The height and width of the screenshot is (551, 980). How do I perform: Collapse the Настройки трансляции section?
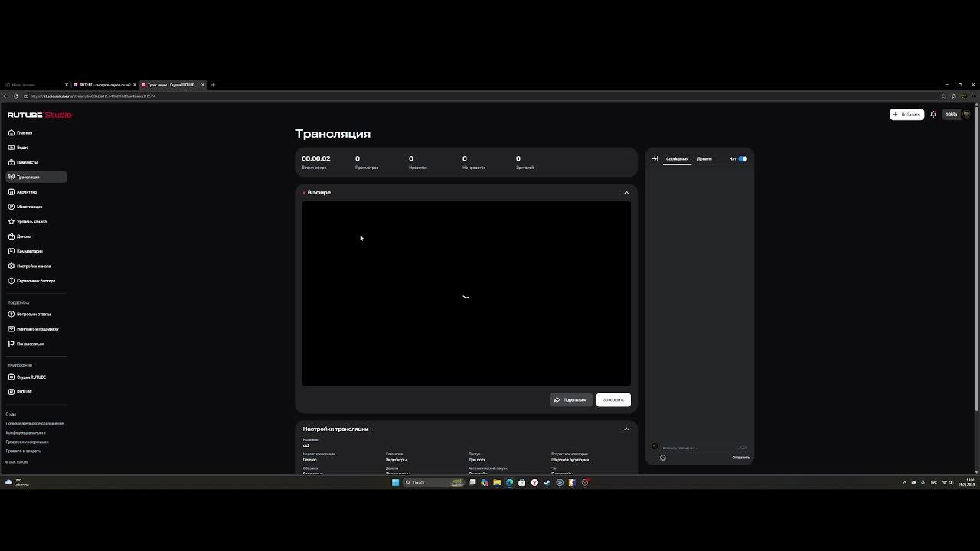pyautogui.click(x=626, y=429)
